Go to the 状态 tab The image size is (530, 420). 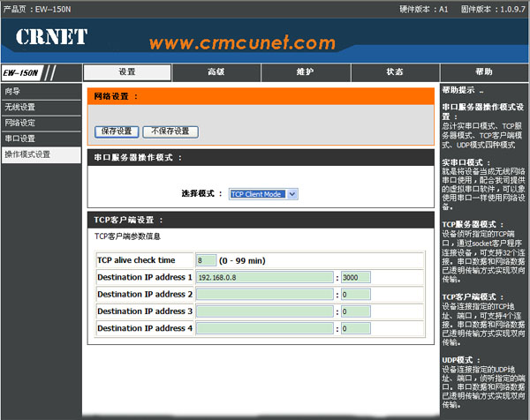click(x=395, y=72)
